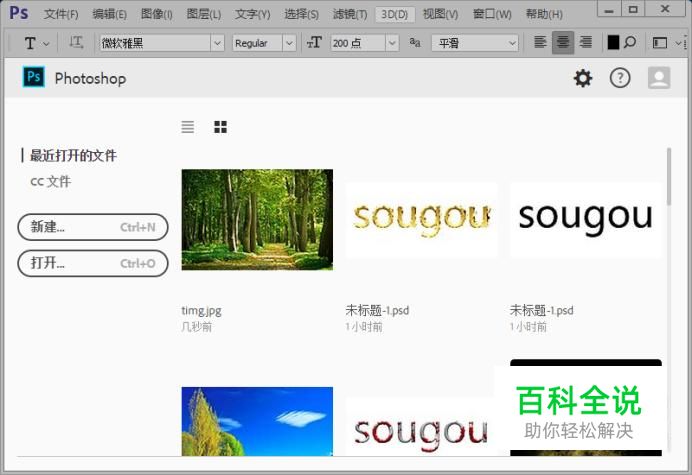The height and width of the screenshot is (475, 692).
Task: Open the 文字(Y) menu
Action: [x=252, y=14]
